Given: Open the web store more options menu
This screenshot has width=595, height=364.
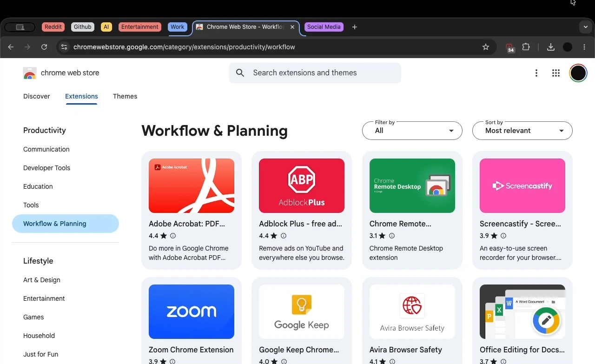Looking at the screenshot, I should coord(536,73).
